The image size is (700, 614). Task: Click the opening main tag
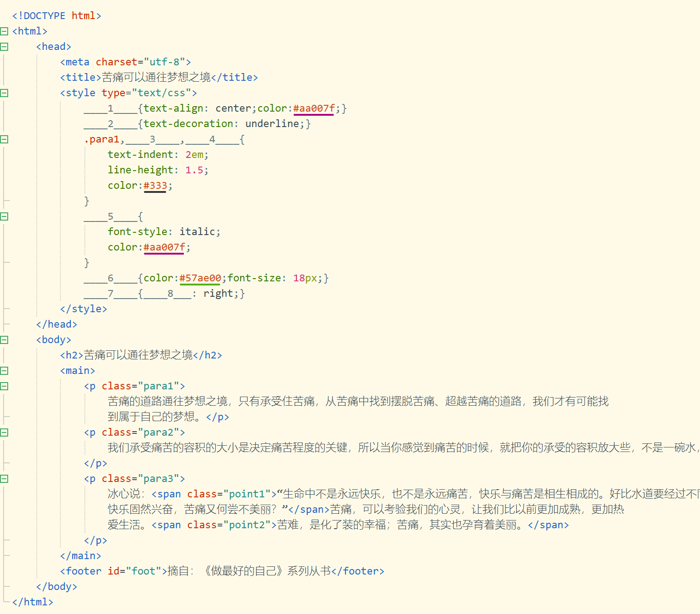click(x=78, y=371)
